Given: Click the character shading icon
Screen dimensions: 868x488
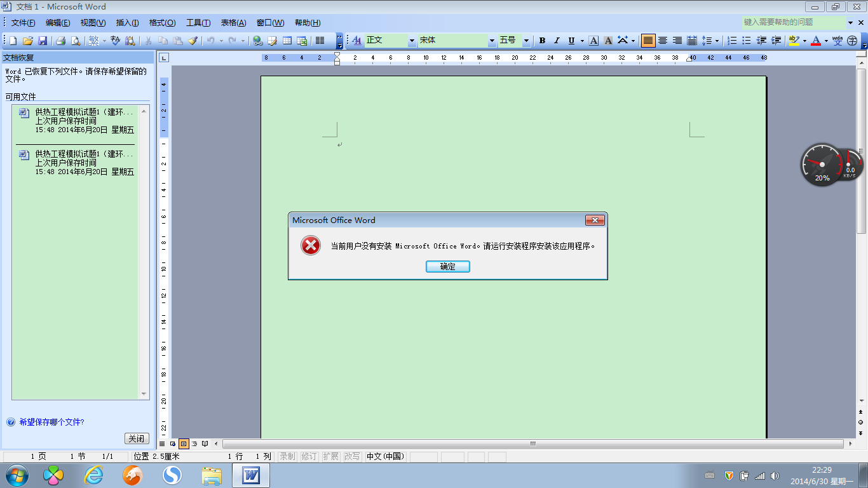Looking at the screenshot, I should 608,41.
